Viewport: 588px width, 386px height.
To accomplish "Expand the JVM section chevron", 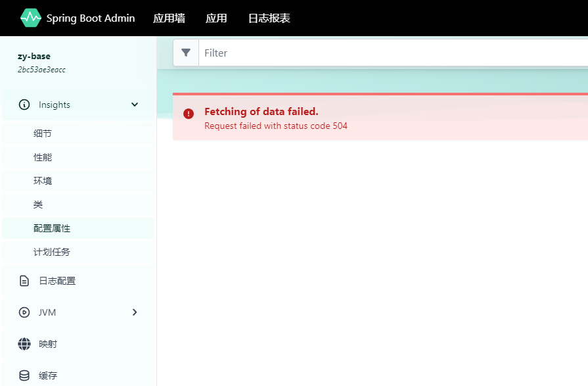I will [x=135, y=312].
